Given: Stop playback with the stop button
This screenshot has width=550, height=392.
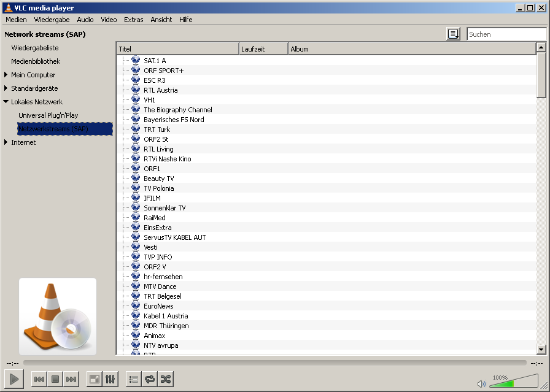Looking at the screenshot, I should pyautogui.click(x=55, y=379).
